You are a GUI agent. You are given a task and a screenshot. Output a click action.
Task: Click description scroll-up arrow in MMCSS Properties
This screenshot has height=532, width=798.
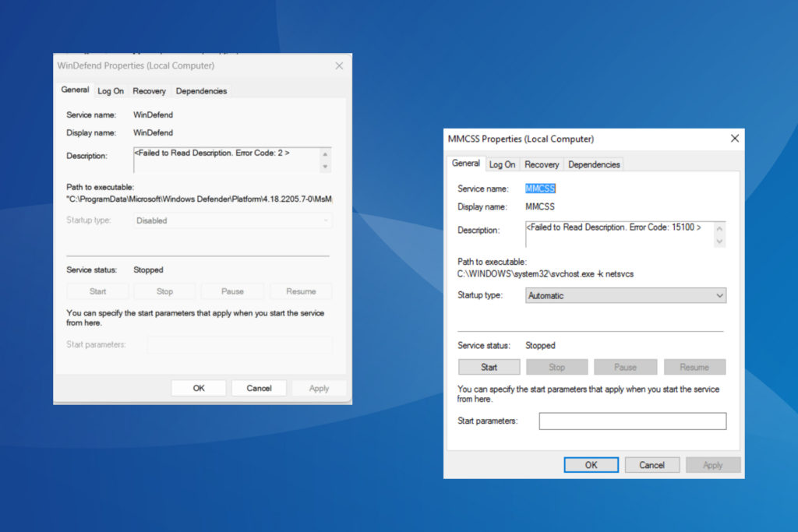coord(719,228)
